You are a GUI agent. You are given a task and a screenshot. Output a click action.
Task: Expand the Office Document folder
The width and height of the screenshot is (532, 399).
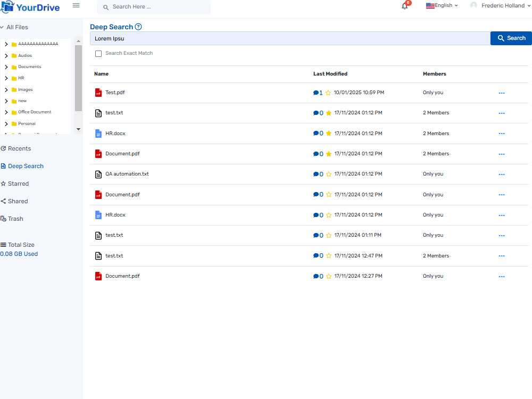(x=6, y=112)
